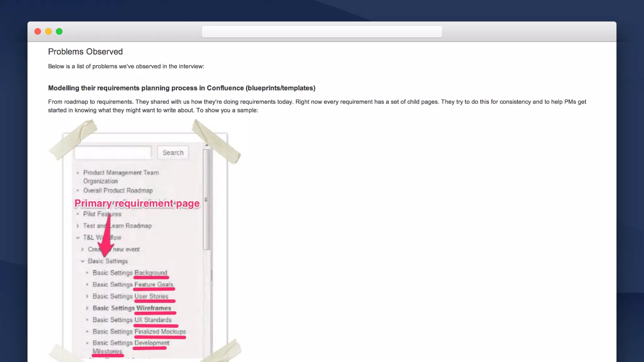Open the Overall Product Roadmap page

click(x=118, y=190)
